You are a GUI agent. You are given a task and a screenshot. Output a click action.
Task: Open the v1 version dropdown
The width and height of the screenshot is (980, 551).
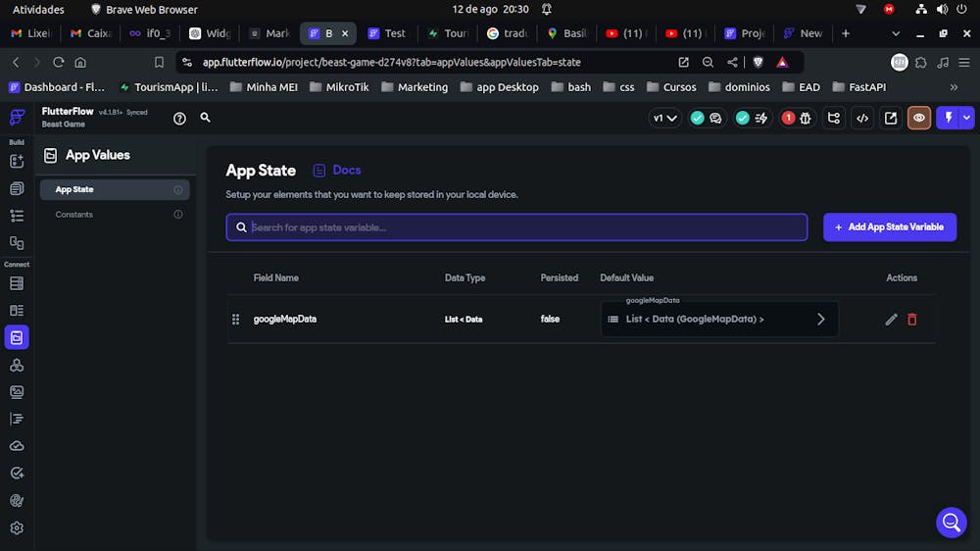pyautogui.click(x=665, y=118)
